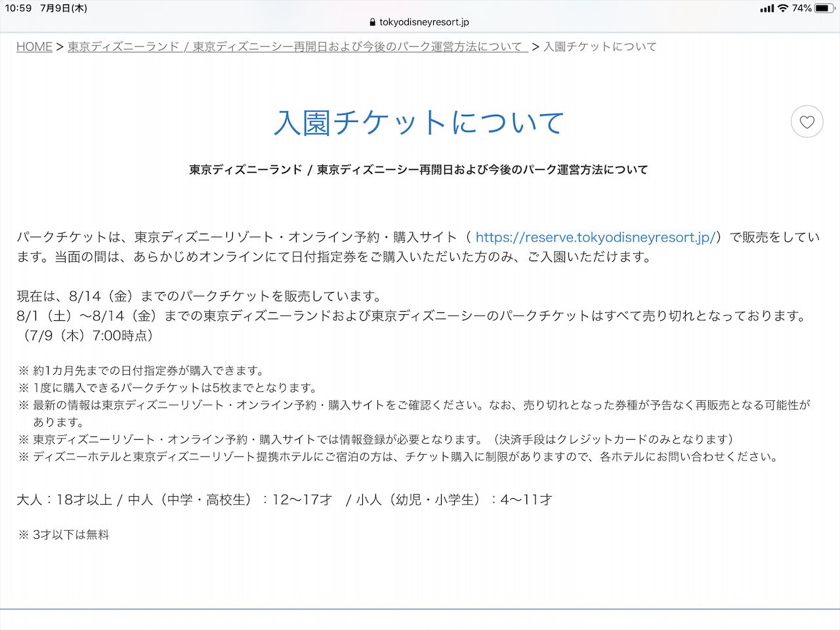
Task: Tap the 7月9日(木) date in status bar
Action: click(64, 9)
